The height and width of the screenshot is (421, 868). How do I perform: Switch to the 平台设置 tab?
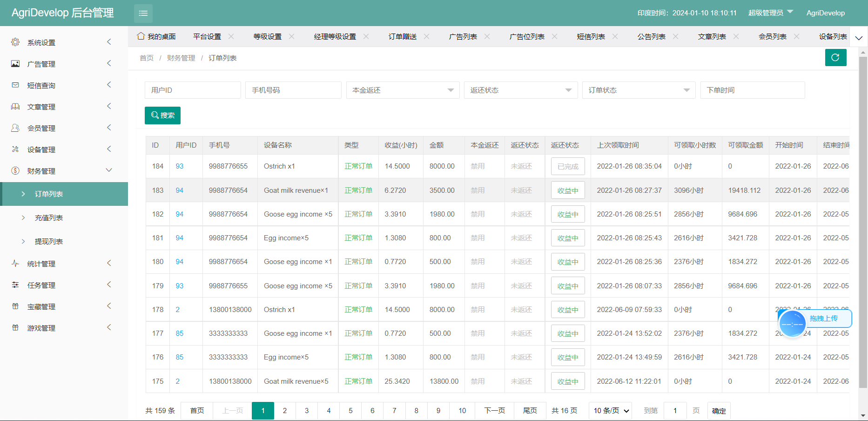207,36
